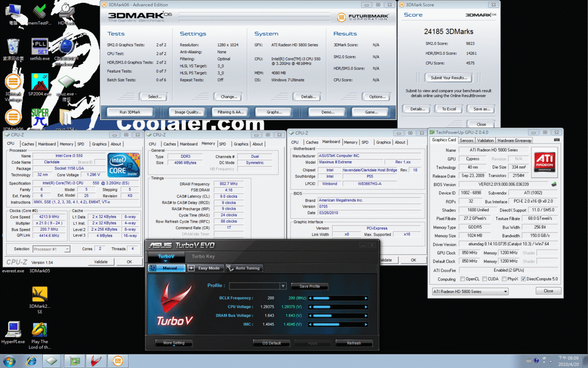Switch to Sensors tab in GPU-Z

[467, 140]
